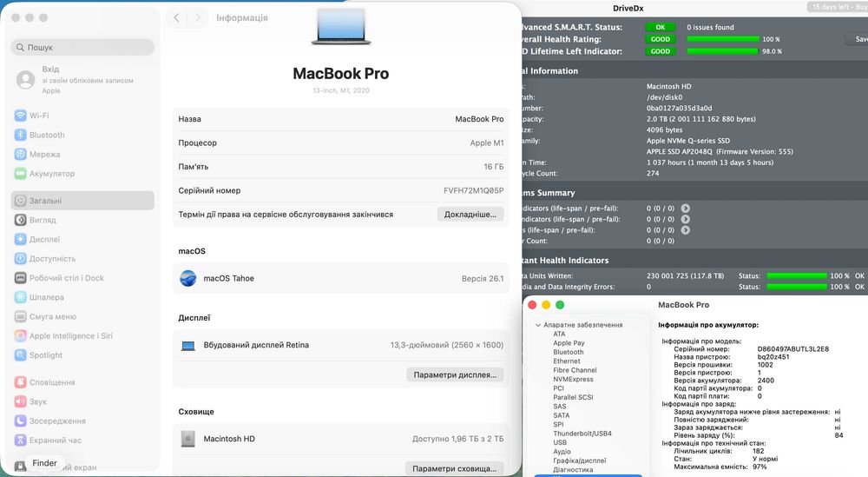
Task: Click the Пошук search field
Action: pyautogui.click(x=82, y=47)
